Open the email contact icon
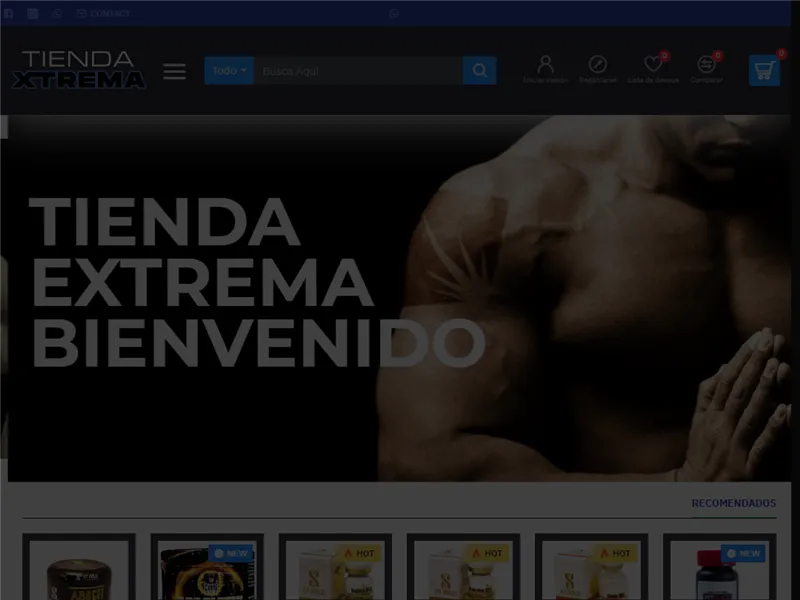The image size is (800, 600). (81, 13)
